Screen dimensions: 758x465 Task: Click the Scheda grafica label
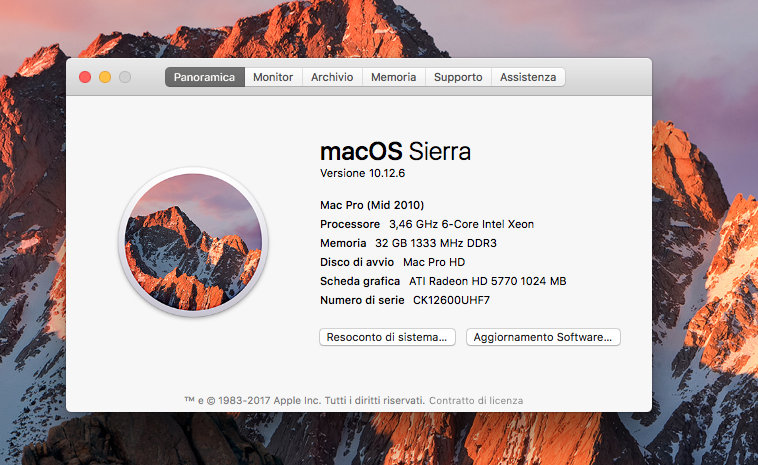(x=360, y=281)
